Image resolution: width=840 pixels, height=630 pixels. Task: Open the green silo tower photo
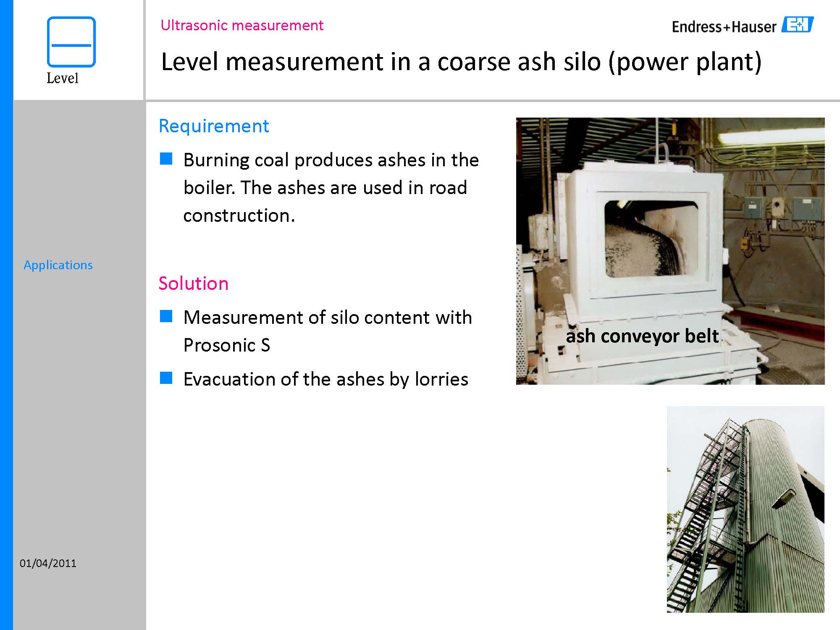coord(745,509)
